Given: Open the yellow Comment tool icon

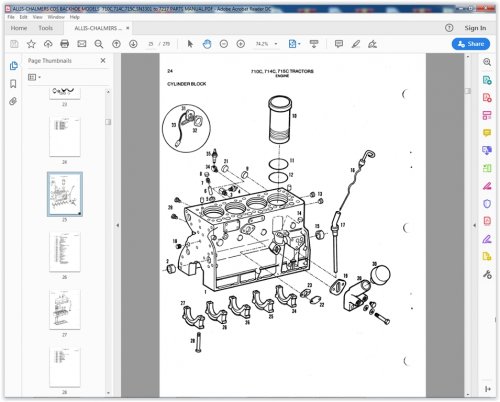Looking at the screenshot, I should coord(487,133).
